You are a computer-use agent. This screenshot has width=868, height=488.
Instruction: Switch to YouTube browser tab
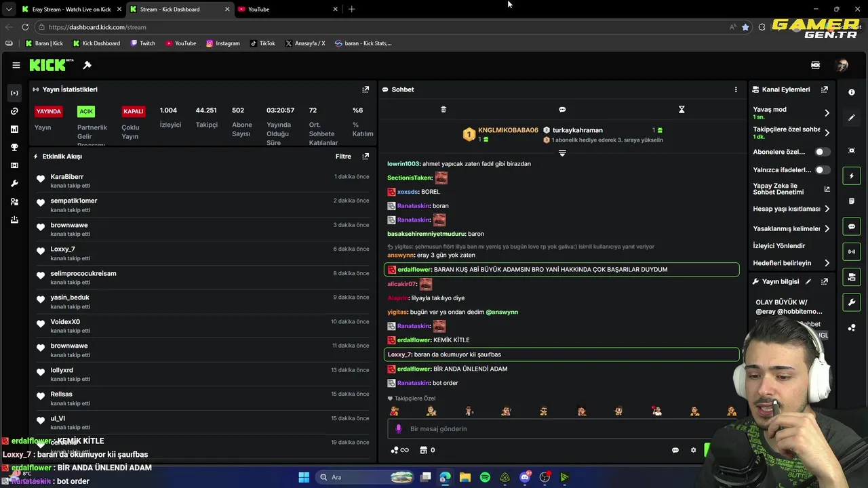[288, 9]
